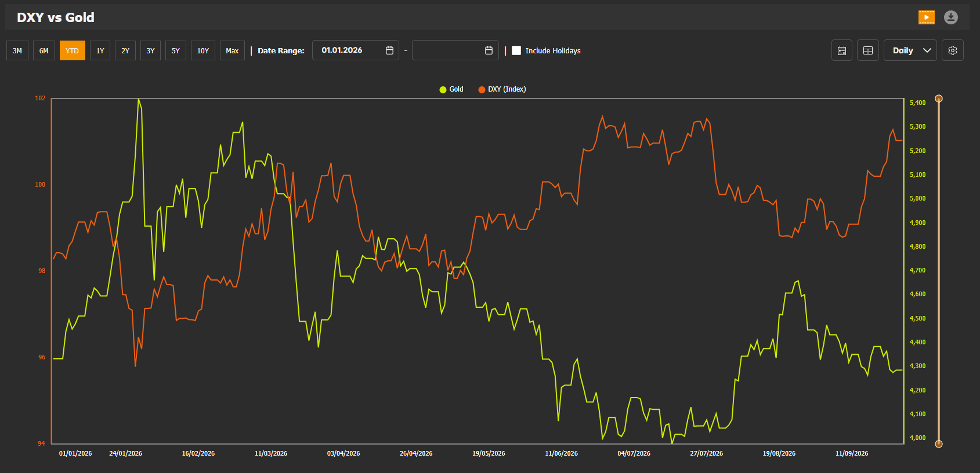Screen dimensions: 980x473
Task: Toggle DXY (Index) series in legend
Action: pos(502,89)
